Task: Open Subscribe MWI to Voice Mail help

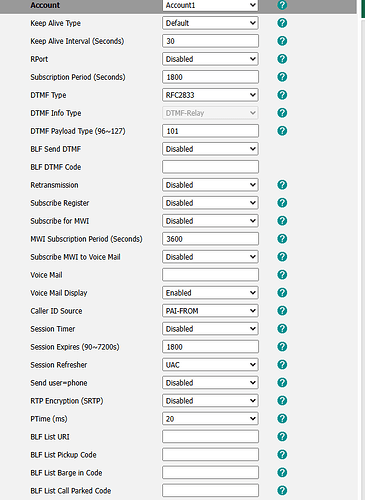Action: pyautogui.click(x=282, y=257)
